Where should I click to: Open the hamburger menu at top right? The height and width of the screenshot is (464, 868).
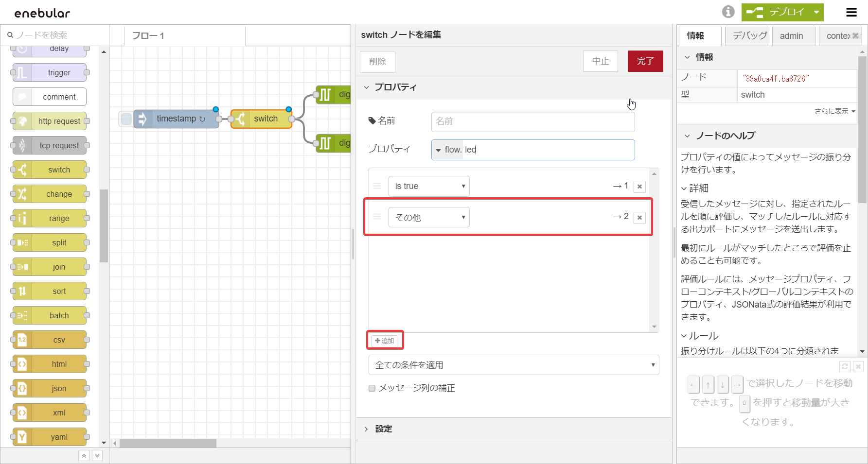(x=851, y=12)
